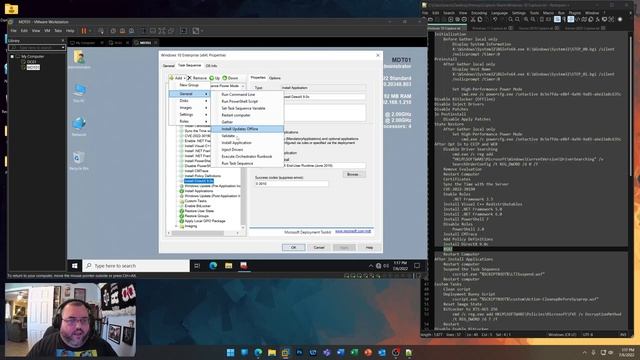Switch to the OS Info tab
The image size is (640, 360).
click(x=211, y=66)
